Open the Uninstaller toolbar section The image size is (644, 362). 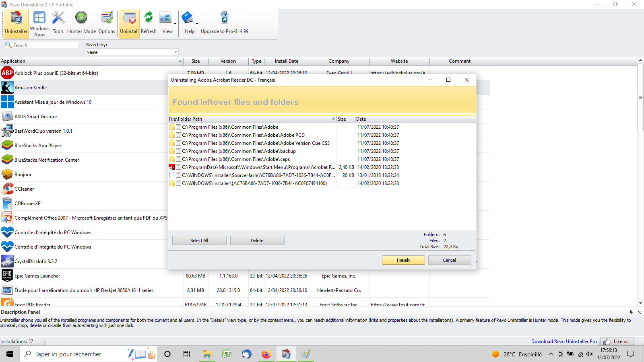[16, 24]
